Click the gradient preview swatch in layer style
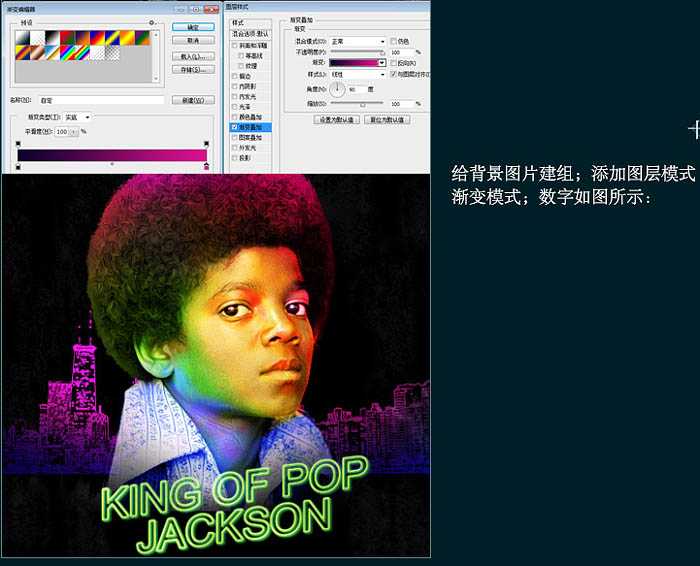The height and width of the screenshot is (566, 700). [354, 63]
